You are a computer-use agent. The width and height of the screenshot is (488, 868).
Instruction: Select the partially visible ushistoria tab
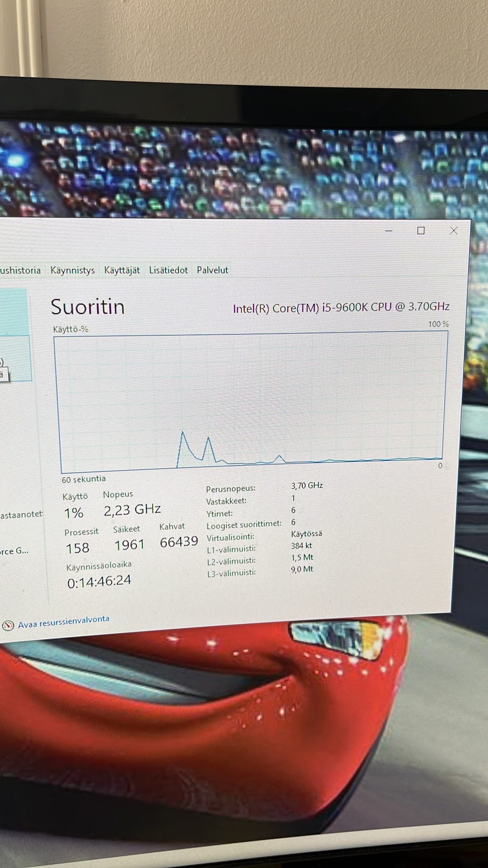(20, 270)
